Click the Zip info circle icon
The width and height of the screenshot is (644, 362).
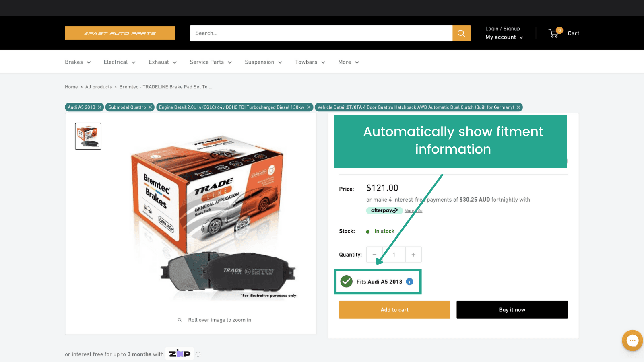coord(198,354)
